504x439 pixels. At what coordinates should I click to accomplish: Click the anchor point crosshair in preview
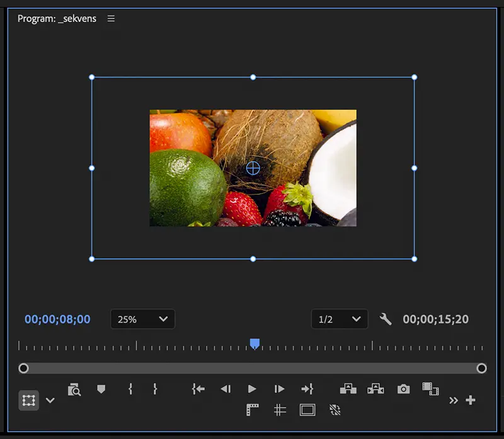(x=253, y=168)
